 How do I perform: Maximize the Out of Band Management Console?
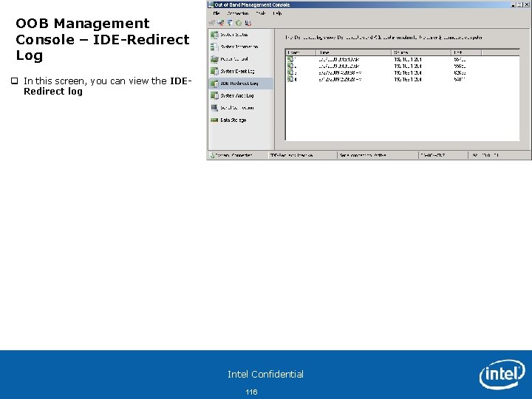click(x=519, y=4)
